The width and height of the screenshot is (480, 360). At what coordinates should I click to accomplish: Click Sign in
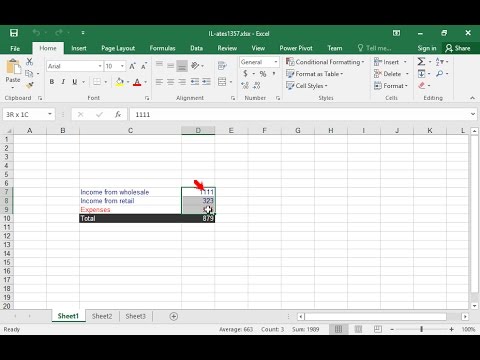427,48
